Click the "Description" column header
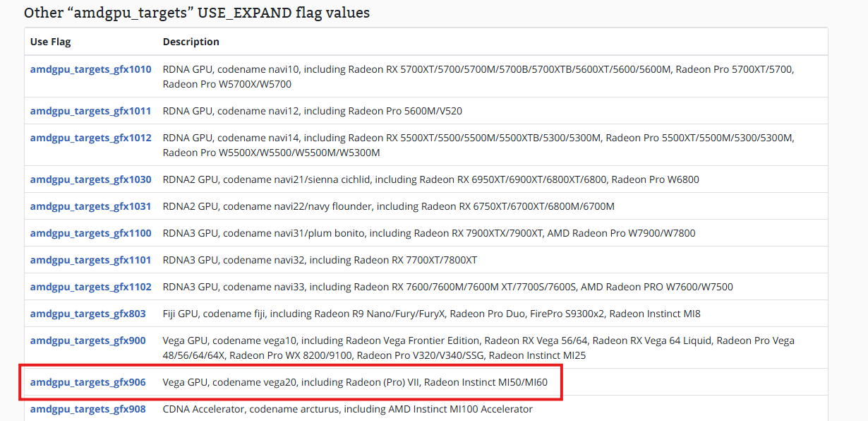868x421 pixels. click(191, 42)
